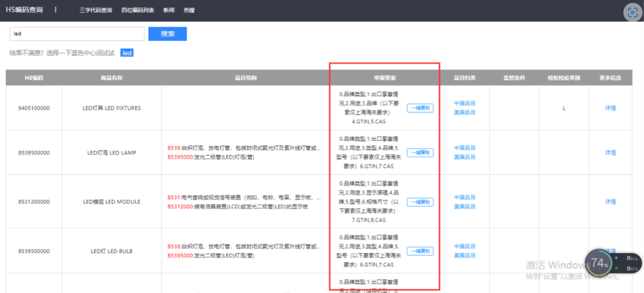Click the 更多信息 column header

[x=610, y=78]
